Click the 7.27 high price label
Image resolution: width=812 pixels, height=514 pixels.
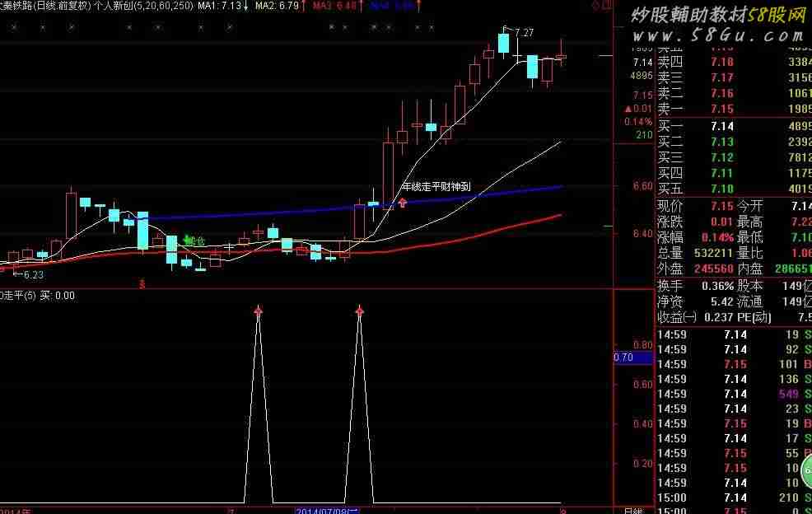coord(525,33)
